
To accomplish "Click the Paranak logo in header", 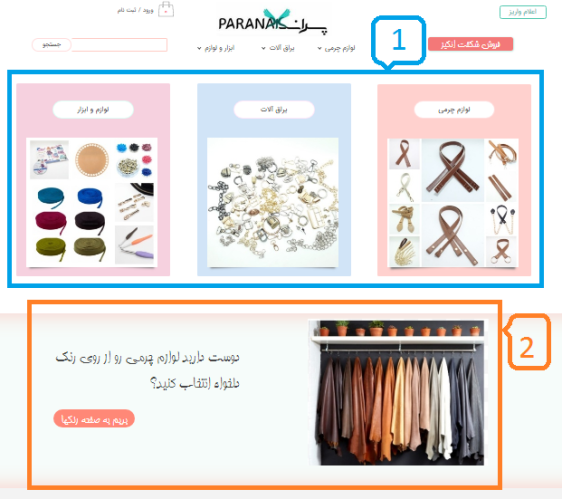I will [x=272, y=22].
